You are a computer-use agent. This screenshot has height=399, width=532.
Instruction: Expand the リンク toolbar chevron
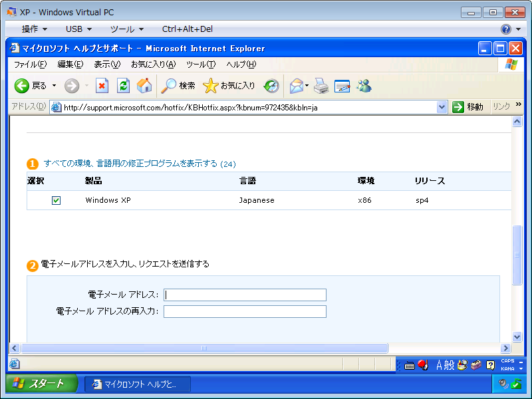pyautogui.click(x=519, y=104)
